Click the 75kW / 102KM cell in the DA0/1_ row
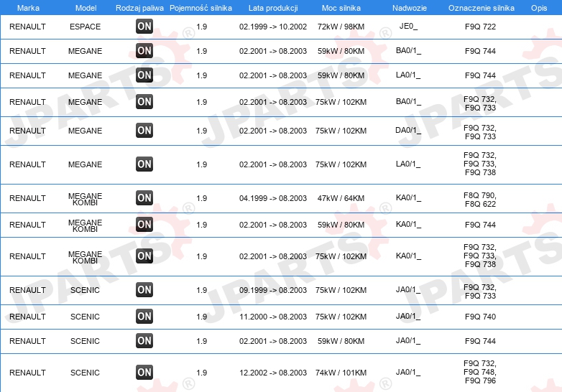The image size is (562, 392). click(341, 131)
